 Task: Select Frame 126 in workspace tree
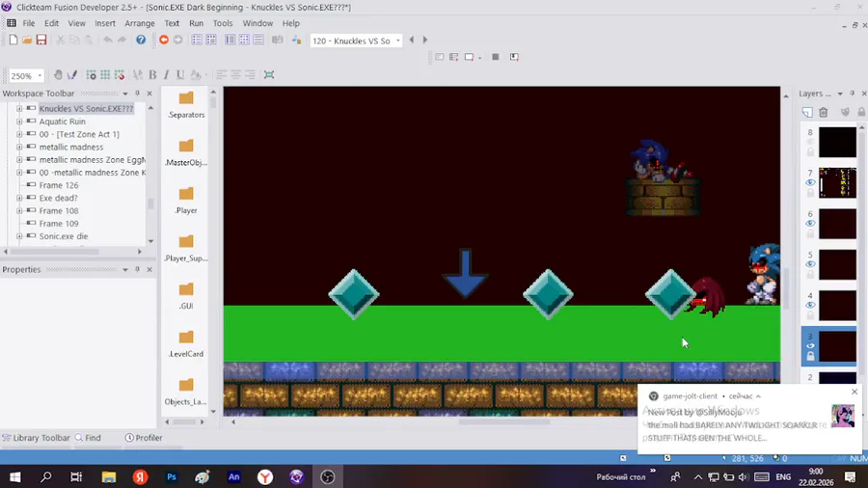[x=59, y=185]
